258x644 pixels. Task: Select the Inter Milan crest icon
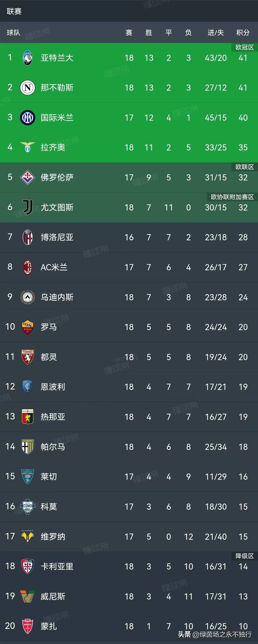(x=27, y=117)
